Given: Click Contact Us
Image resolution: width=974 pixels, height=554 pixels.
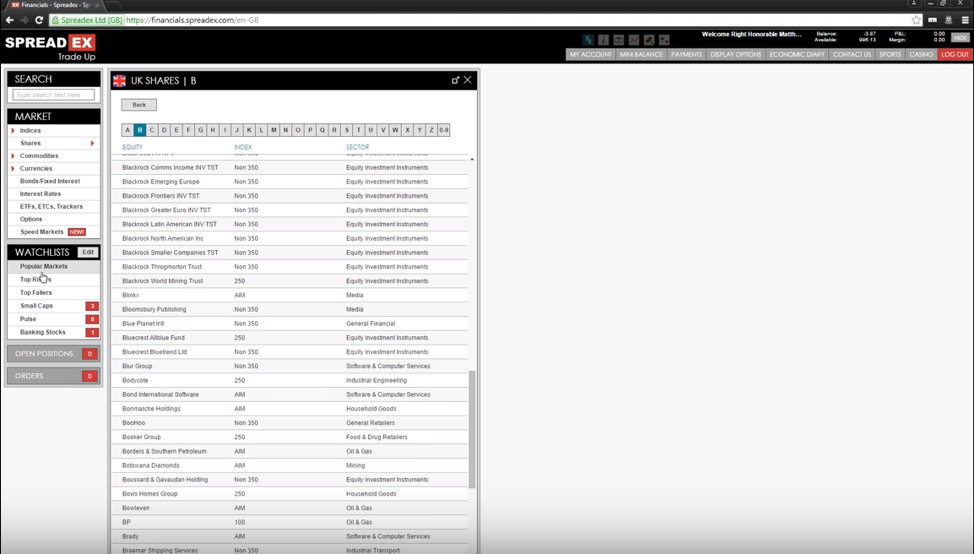Looking at the screenshot, I should [852, 55].
